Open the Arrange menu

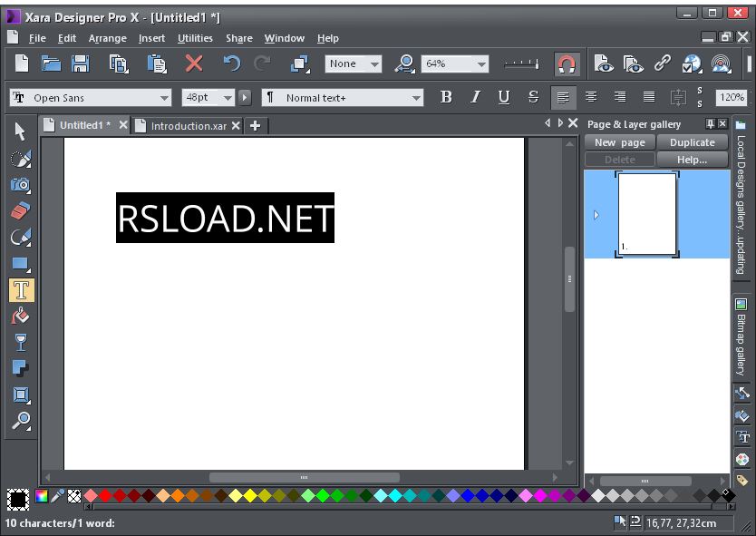[107, 38]
